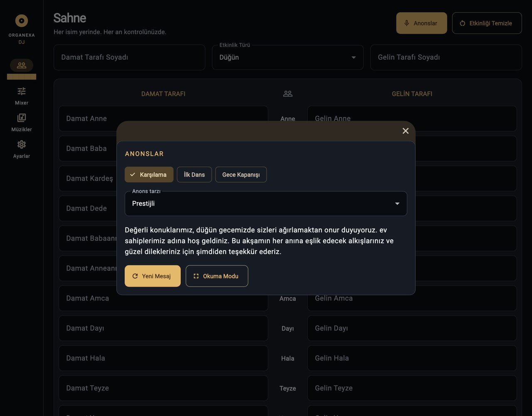Click the people icon between family columns
Screen dimensions: 532x416
point(288,94)
